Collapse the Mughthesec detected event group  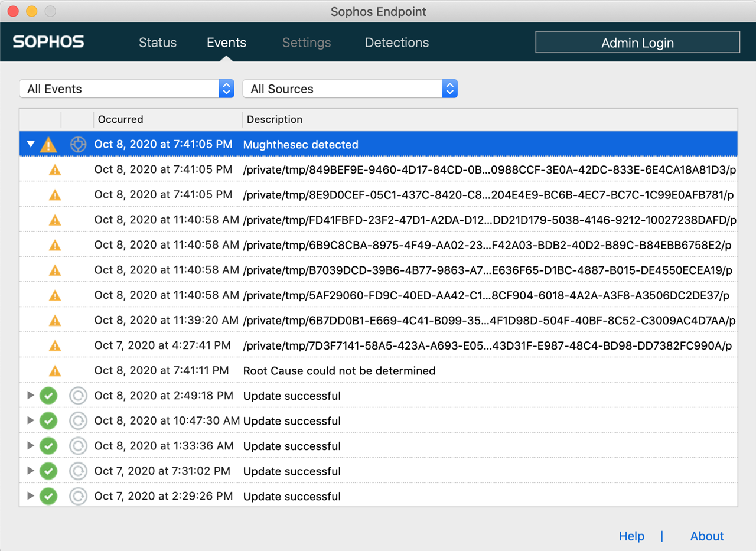click(31, 144)
